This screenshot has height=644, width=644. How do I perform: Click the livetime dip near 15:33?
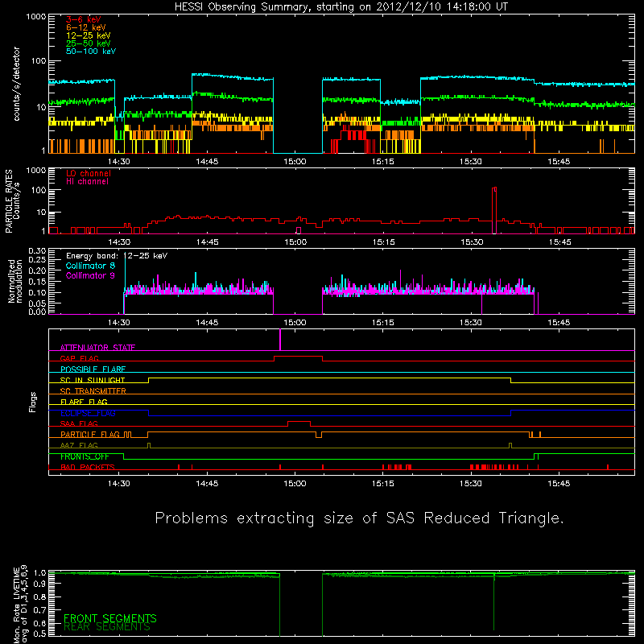pos(494,601)
